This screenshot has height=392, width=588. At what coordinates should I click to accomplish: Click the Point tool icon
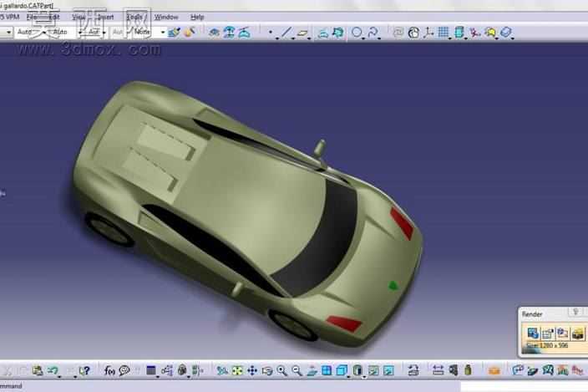(x=271, y=33)
